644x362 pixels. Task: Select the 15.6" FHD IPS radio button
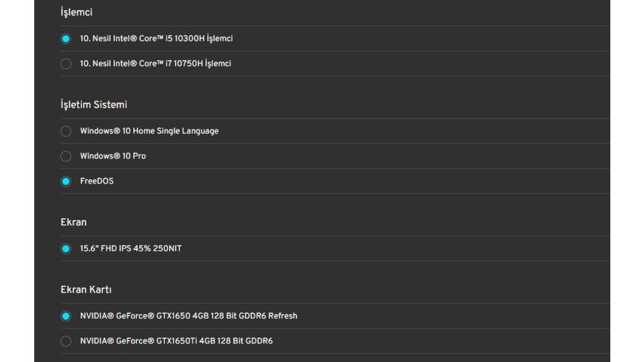pyautogui.click(x=65, y=249)
